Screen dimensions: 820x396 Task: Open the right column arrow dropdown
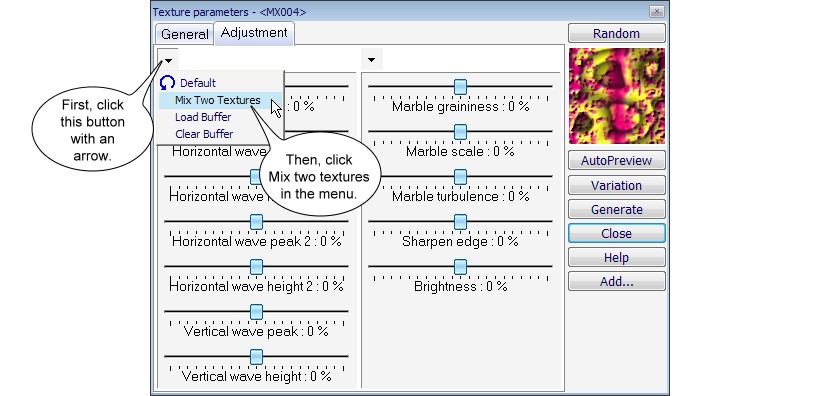(x=371, y=60)
